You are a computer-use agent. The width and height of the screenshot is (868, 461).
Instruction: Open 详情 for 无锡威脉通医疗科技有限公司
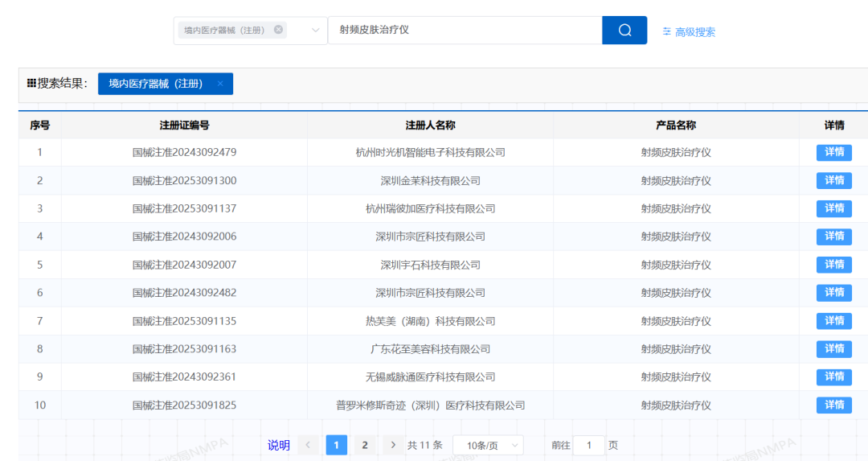[833, 377]
